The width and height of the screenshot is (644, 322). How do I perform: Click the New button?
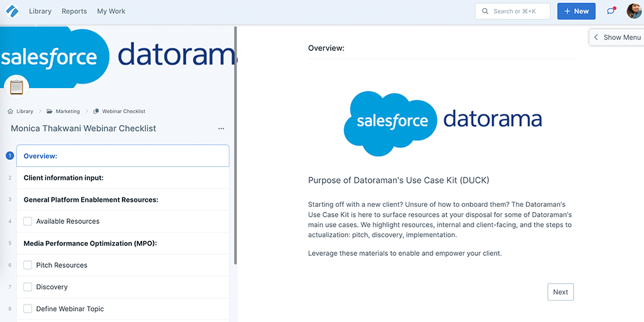pyautogui.click(x=577, y=11)
